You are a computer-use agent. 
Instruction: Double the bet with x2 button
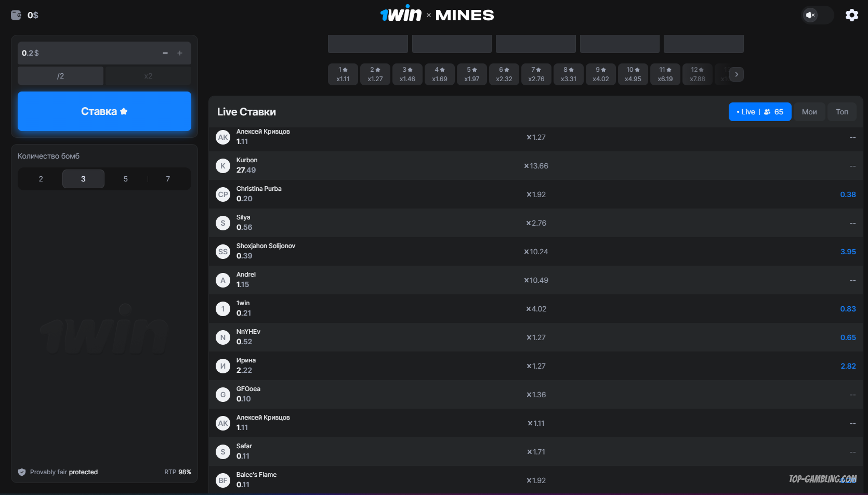click(148, 76)
